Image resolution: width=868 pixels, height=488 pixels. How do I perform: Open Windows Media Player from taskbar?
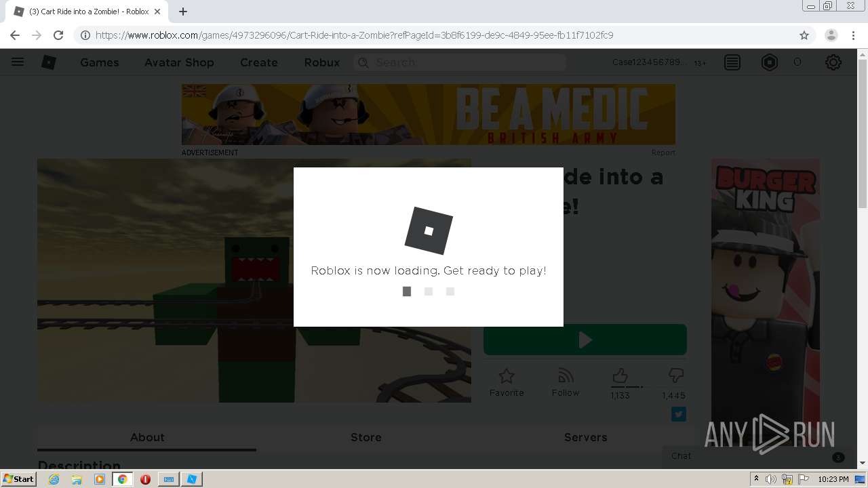[x=100, y=479]
